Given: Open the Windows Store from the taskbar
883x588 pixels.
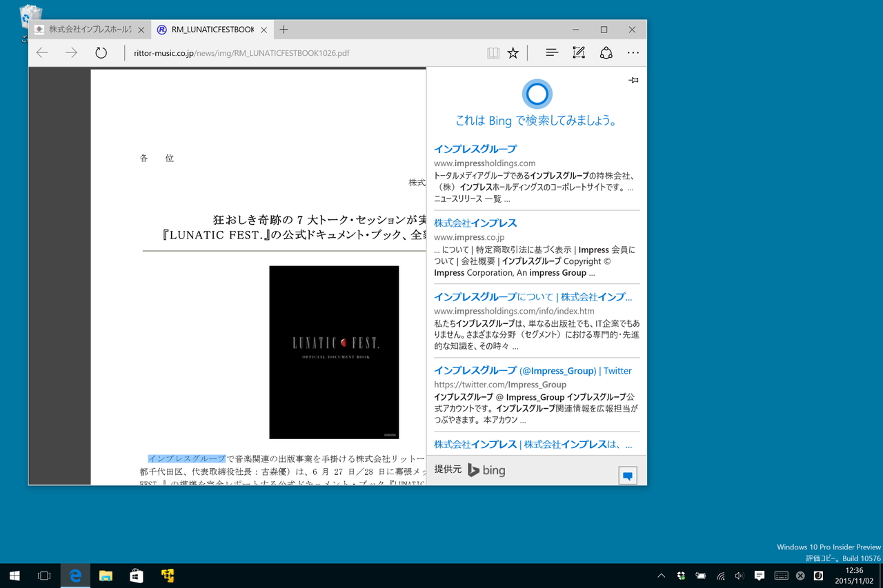Looking at the screenshot, I should pyautogui.click(x=136, y=576).
